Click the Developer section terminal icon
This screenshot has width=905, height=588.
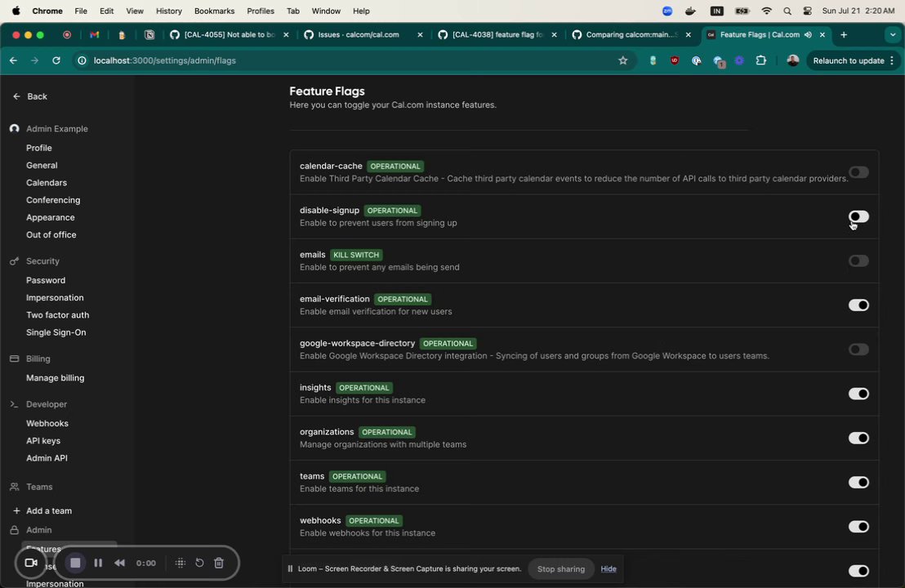15,404
